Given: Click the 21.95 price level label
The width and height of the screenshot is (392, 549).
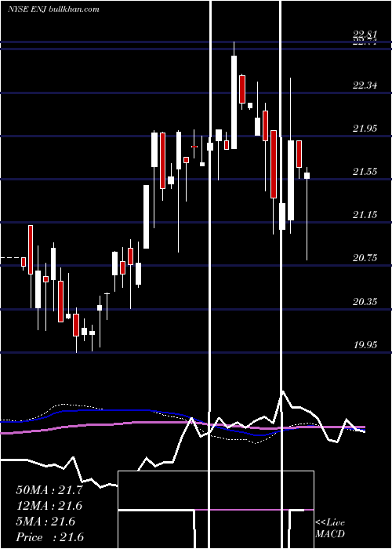Looking at the screenshot, I should pyautogui.click(x=365, y=129).
